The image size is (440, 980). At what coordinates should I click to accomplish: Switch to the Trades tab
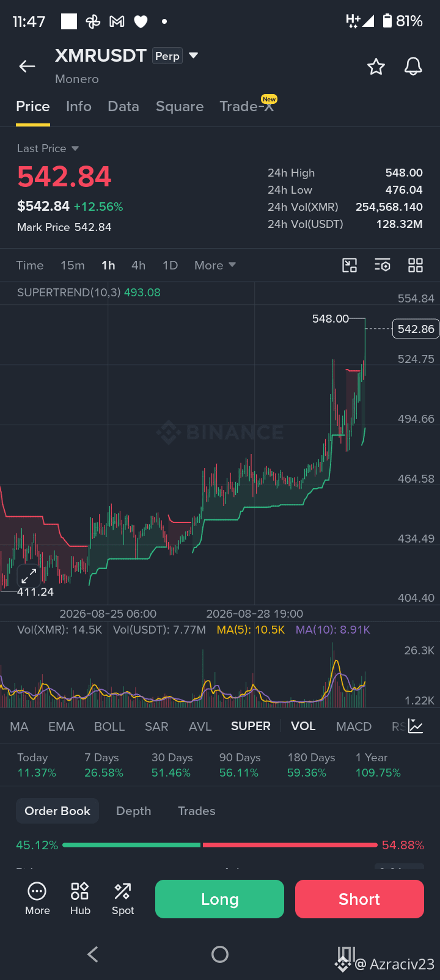pyautogui.click(x=197, y=811)
